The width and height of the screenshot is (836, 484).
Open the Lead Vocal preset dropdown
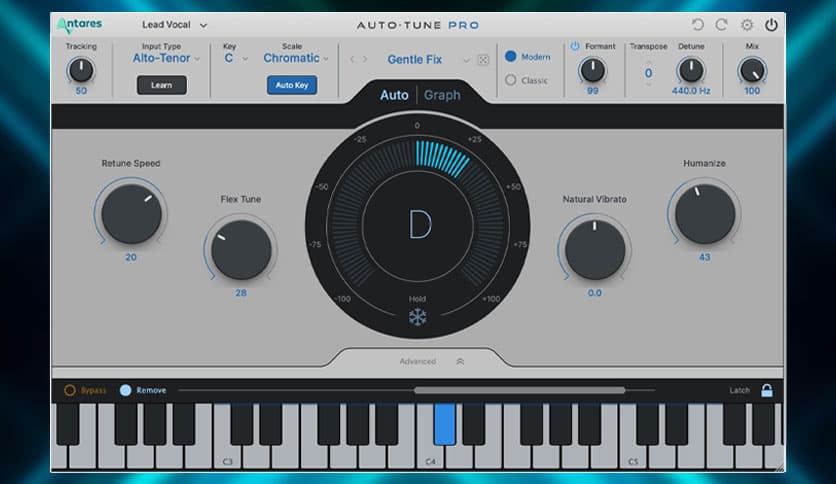(174, 25)
